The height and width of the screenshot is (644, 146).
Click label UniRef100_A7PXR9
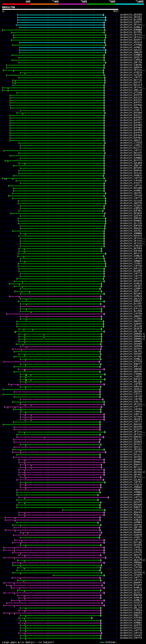(131, 618)
